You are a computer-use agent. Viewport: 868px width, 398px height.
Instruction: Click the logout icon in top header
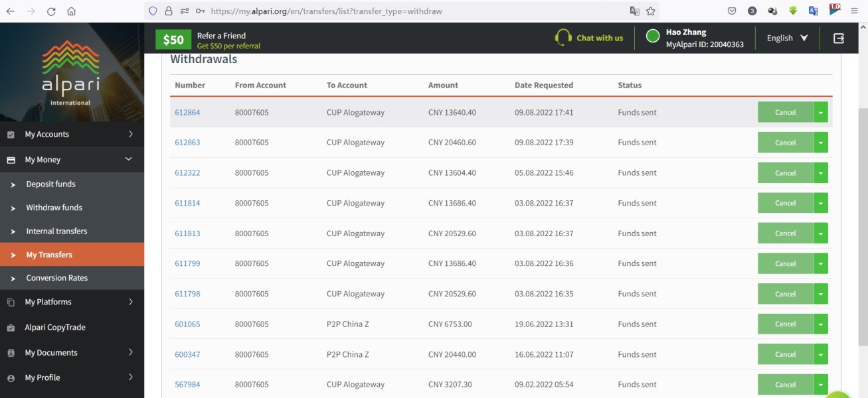point(839,38)
